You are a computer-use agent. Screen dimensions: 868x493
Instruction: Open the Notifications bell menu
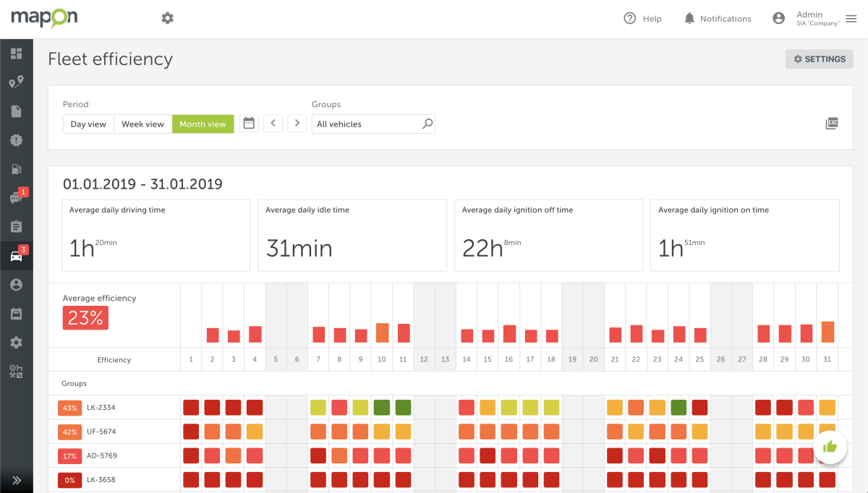tap(718, 18)
